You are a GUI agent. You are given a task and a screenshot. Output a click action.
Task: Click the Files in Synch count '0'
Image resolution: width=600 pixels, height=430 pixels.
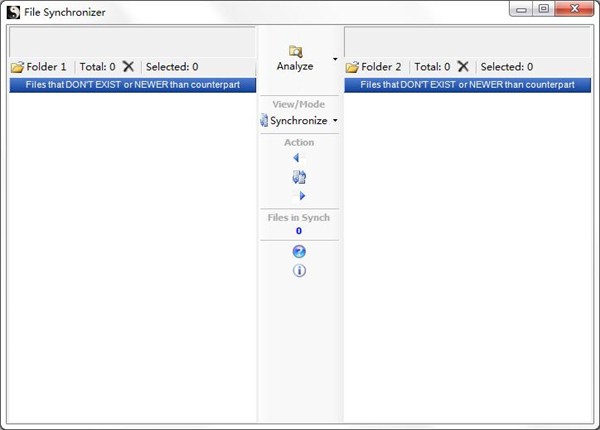coord(299,231)
